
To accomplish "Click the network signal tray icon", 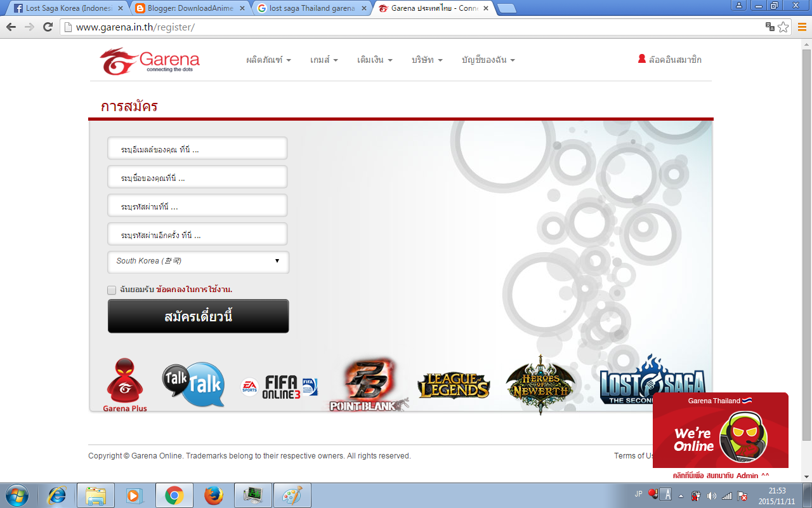I will 727,496.
